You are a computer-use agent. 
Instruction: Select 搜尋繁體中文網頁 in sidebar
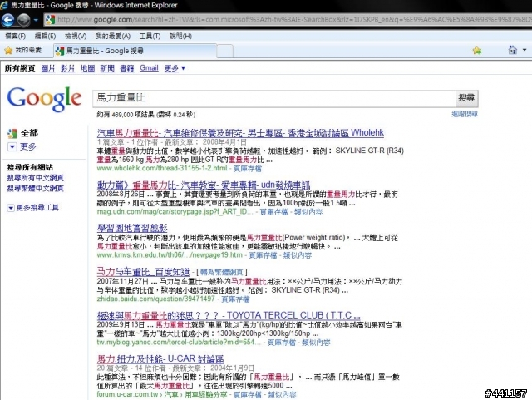point(35,188)
